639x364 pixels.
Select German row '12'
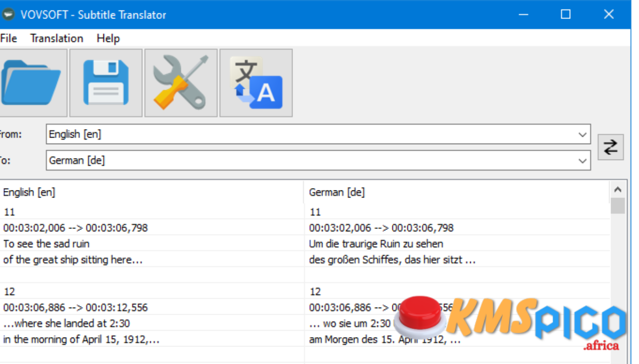457,292
